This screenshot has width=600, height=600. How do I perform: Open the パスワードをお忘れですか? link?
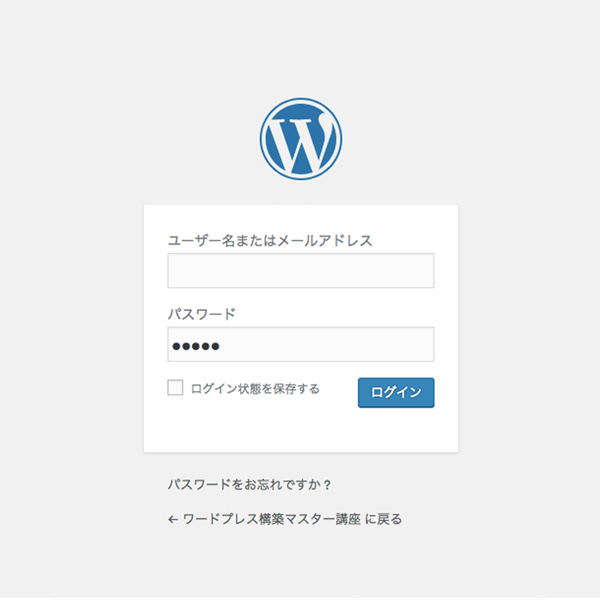pos(249,485)
